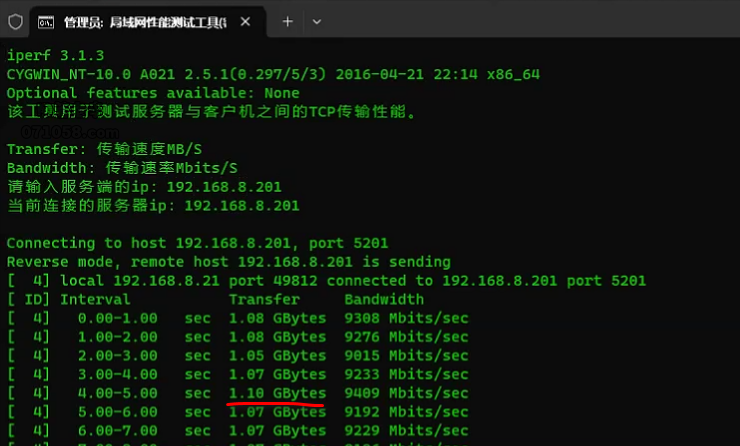Click the Bandwidth column header
Image resolution: width=740 pixels, height=446 pixels.
click(384, 299)
